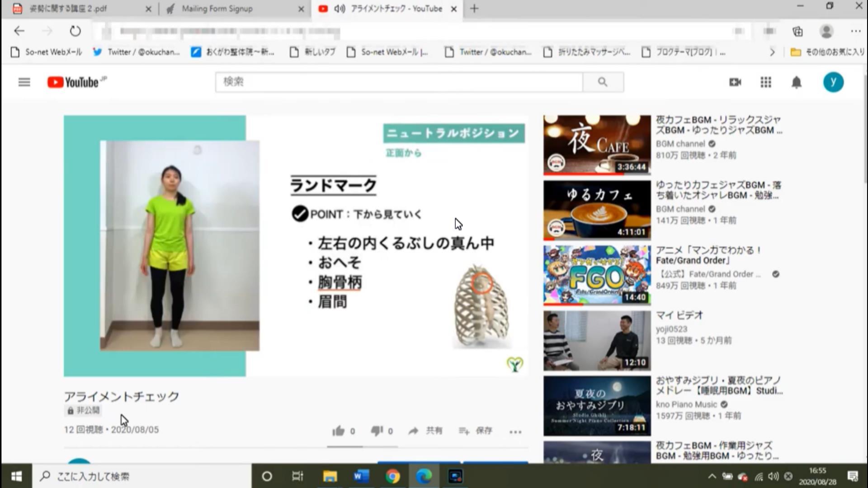Open the YouTube apps grid icon
Screen dimensions: 868x488
point(766,82)
